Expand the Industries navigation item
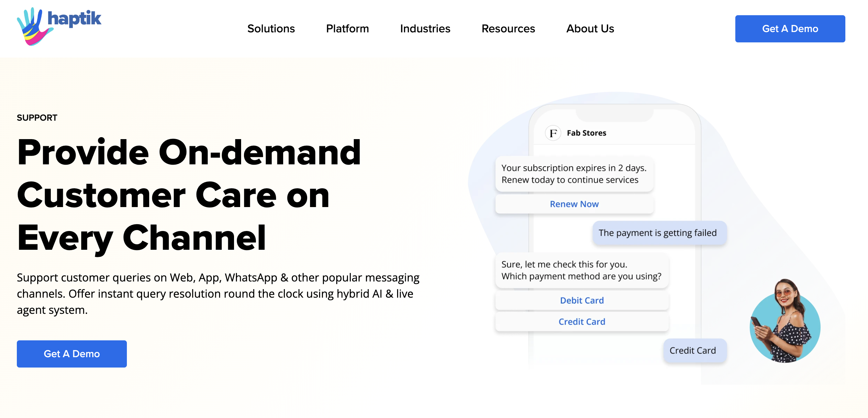Screen dimensions: 868x418 pos(425,28)
